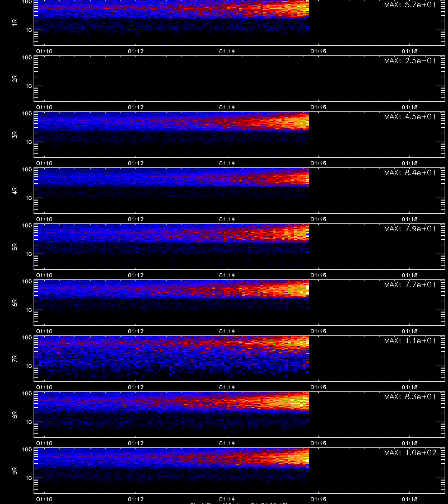This screenshot has width=448, height=504.
Task: Click the 01:12 time label under 2R
Action: pyautogui.click(x=136, y=108)
